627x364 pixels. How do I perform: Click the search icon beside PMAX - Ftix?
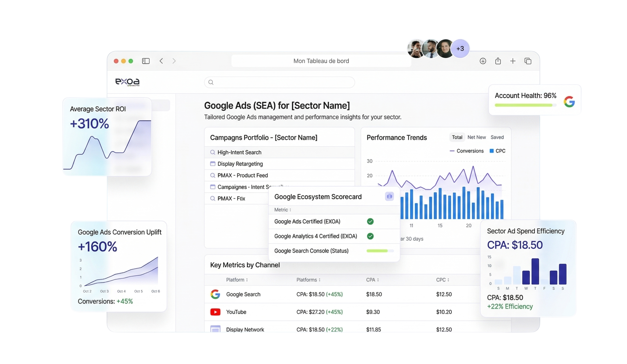click(213, 198)
